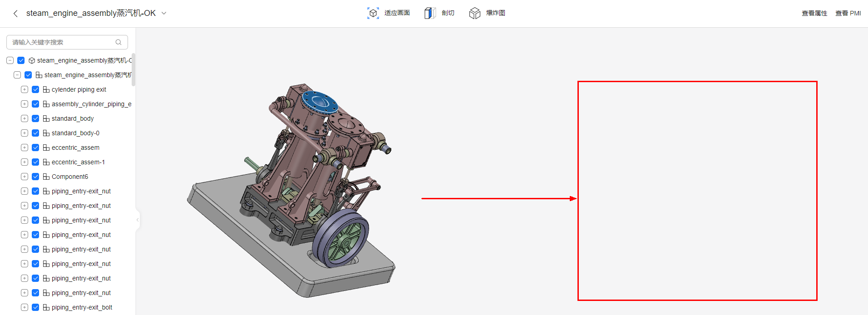Click the assembly icon next to standard_body
868x315 pixels.
[46, 118]
